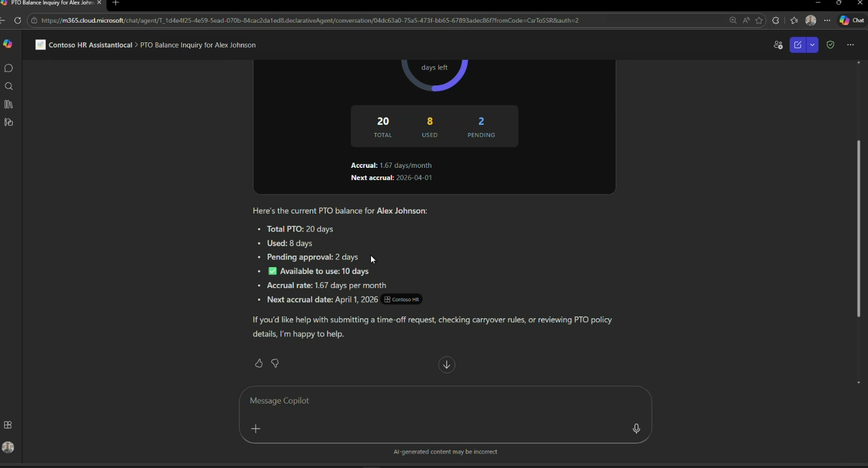Click the 'Total PTO: 20 days' bullet
This screenshot has height=468, width=868.
(300, 229)
